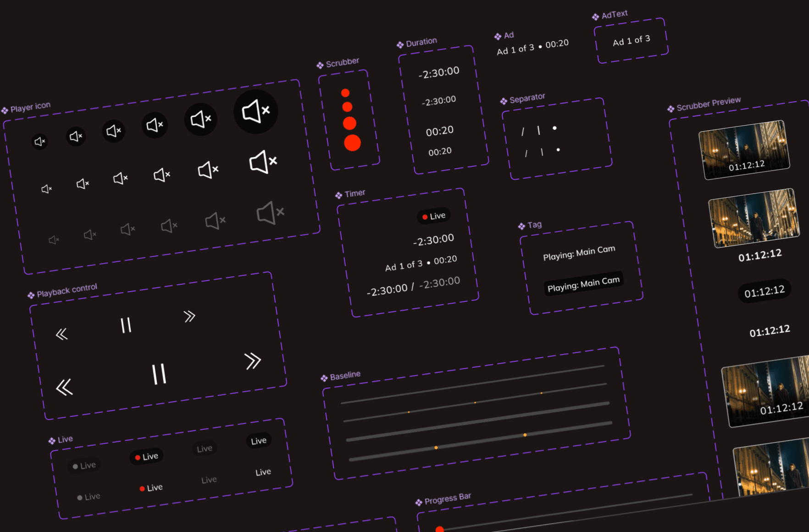
Task: Click the thick baseline without markers
Action: (478, 421)
